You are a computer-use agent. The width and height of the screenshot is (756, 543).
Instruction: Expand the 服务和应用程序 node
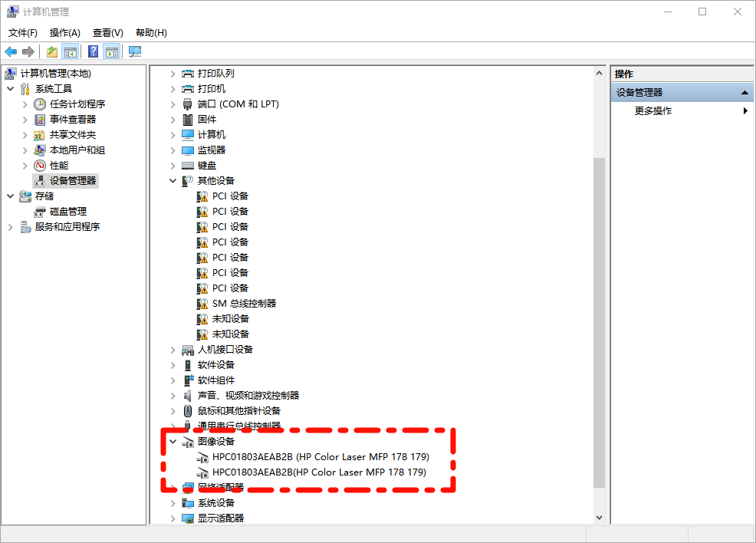coord(11,227)
